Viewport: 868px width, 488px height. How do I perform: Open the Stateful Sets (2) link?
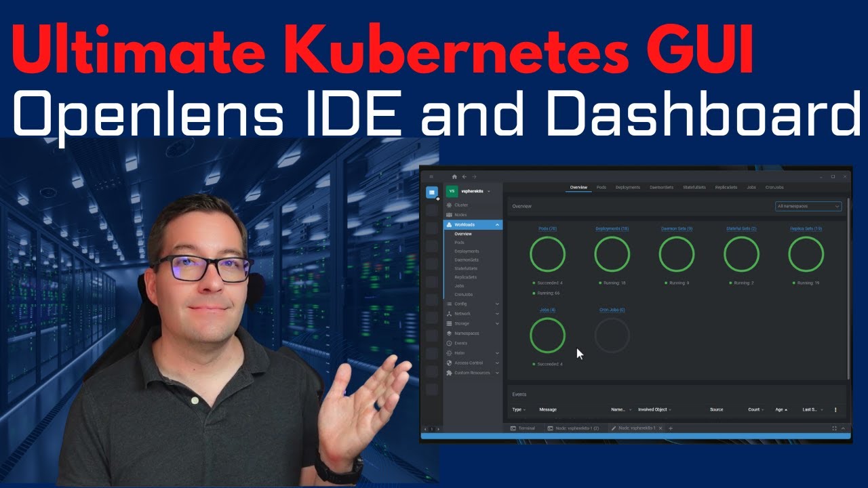[x=741, y=228]
